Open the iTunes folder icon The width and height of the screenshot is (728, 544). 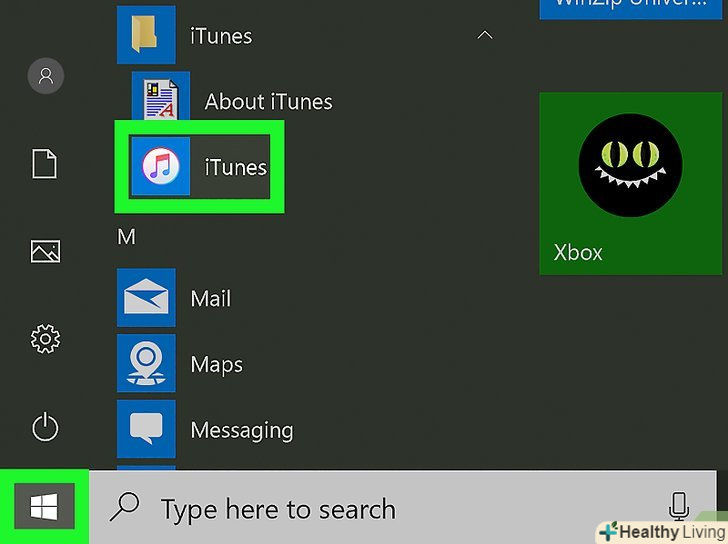(x=146, y=35)
